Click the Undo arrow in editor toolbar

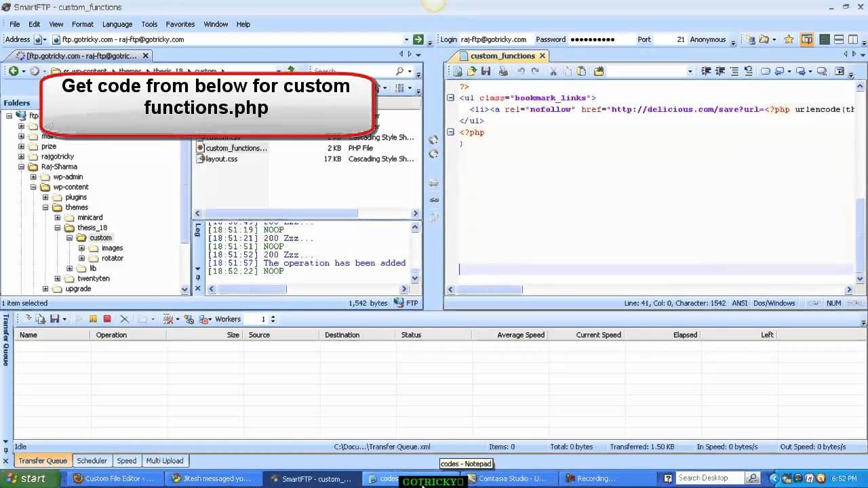click(x=521, y=71)
